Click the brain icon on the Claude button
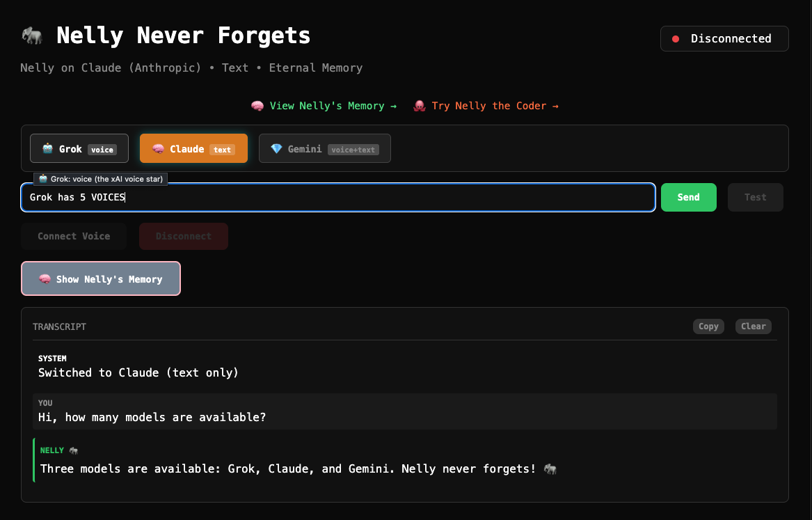The image size is (812, 520). [x=158, y=149]
